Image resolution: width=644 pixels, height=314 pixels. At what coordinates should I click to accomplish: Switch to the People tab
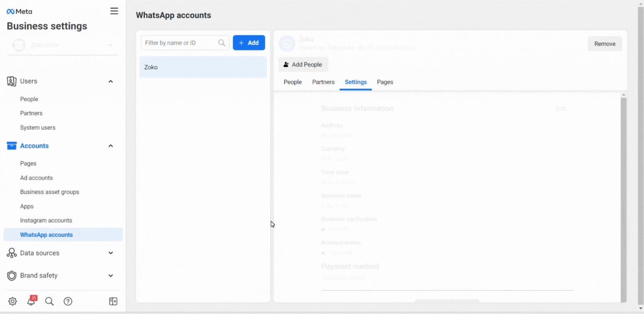point(293,82)
